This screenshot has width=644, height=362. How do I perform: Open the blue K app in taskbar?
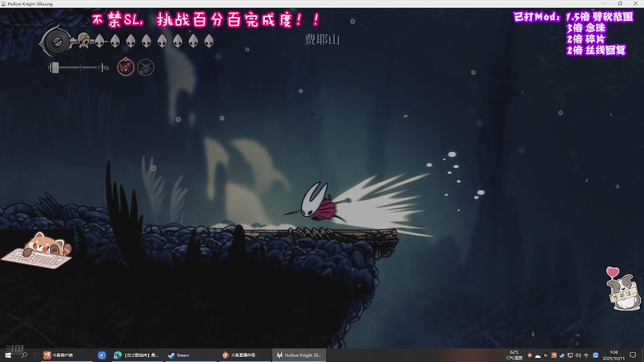(102, 355)
